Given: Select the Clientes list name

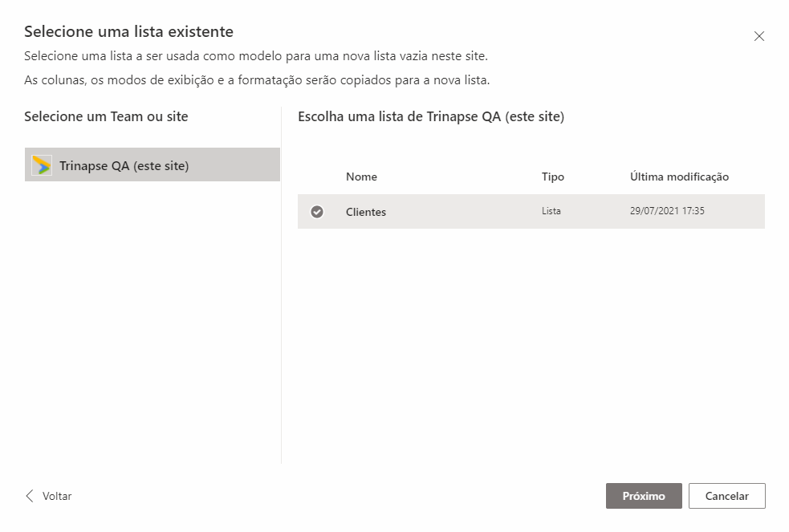Looking at the screenshot, I should pyautogui.click(x=366, y=212).
